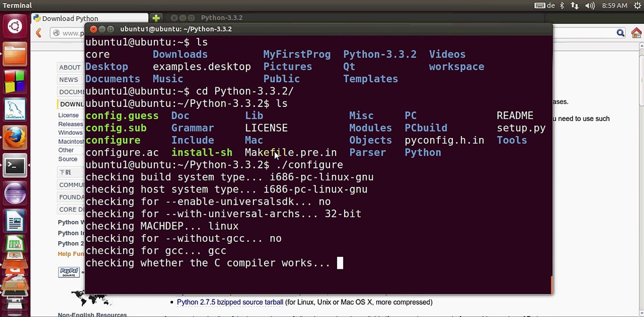
Task: Click 'setup.py' in the terminal listing
Action: [521, 128]
